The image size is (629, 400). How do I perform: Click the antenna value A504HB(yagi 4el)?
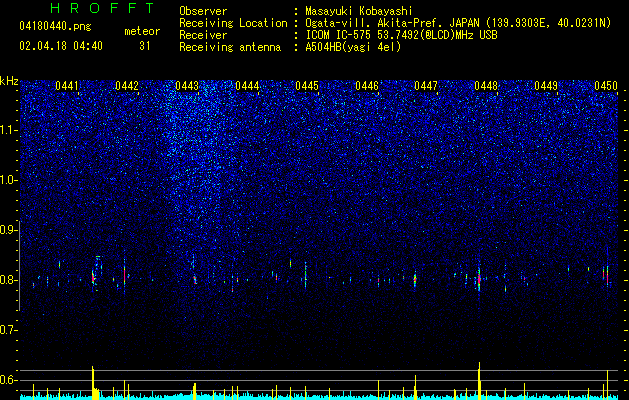(353, 47)
